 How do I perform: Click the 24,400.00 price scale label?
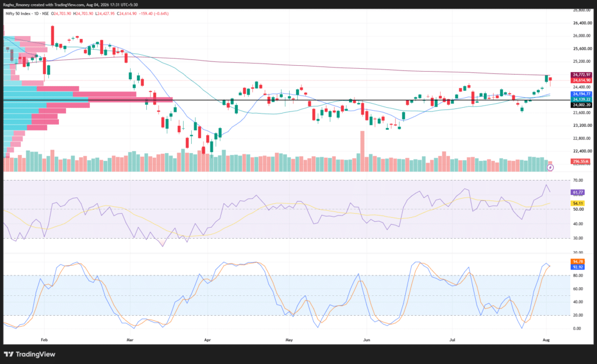point(582,87)
